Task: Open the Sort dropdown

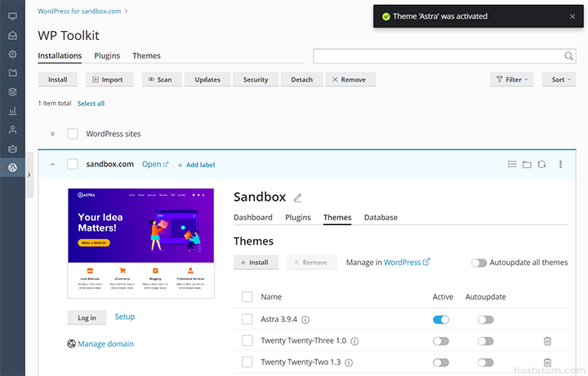Action: coord(561,79)
